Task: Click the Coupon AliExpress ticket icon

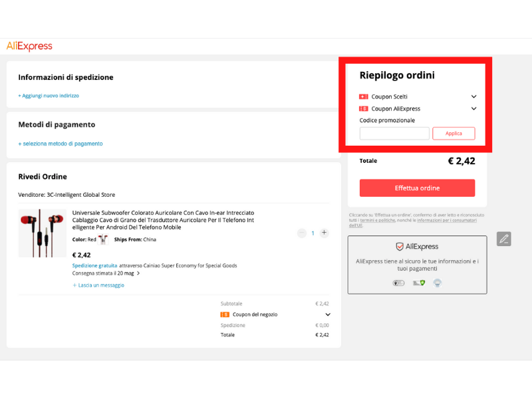Action: [363, 109]
